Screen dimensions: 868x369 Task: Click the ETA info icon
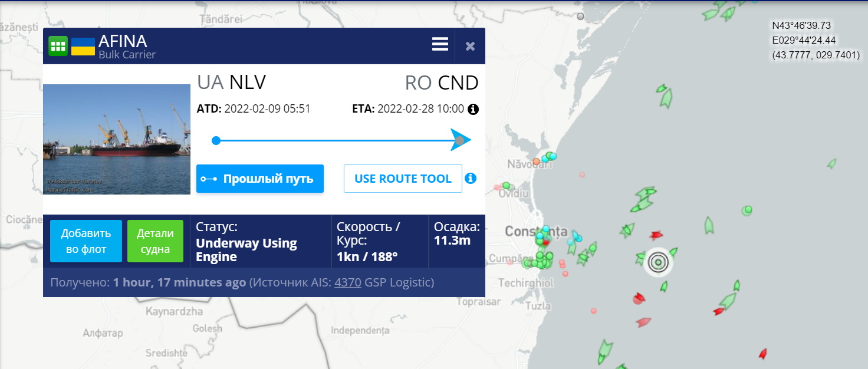[473, 109]
